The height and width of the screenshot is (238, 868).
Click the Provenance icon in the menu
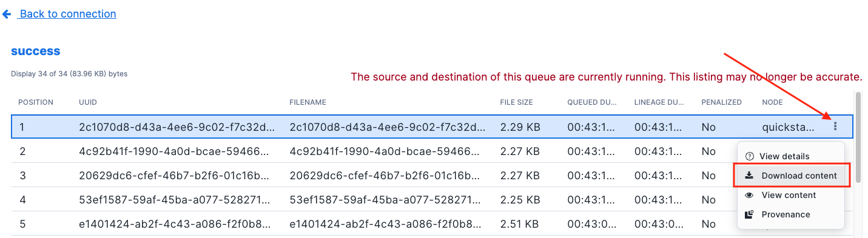(749, 214)
